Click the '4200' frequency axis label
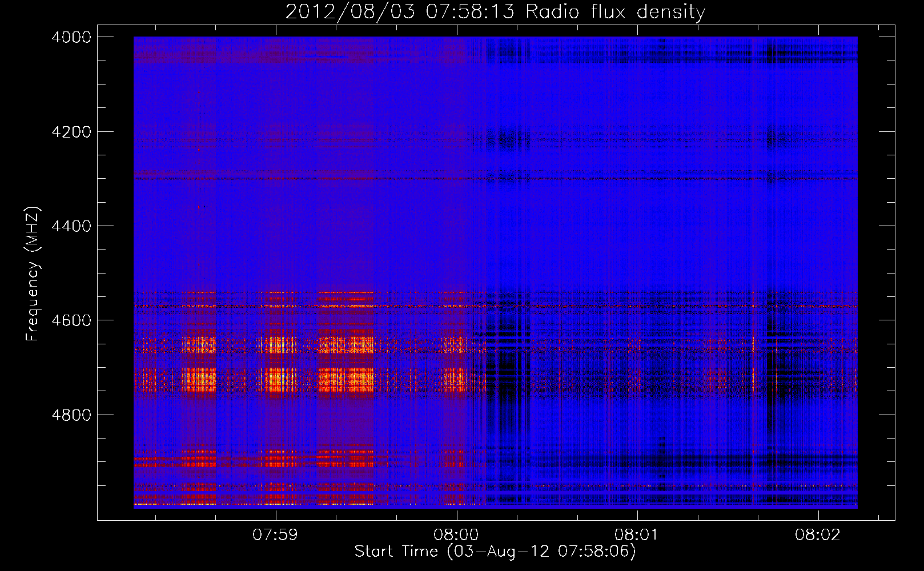Viewport: 924px width, 571px height. tap(71, 132)
